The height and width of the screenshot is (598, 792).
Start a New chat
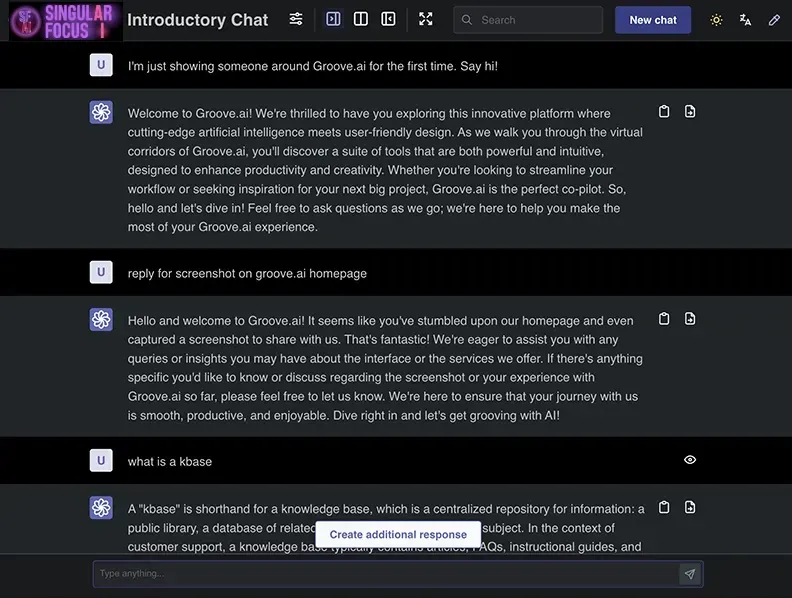click(653, 20)
